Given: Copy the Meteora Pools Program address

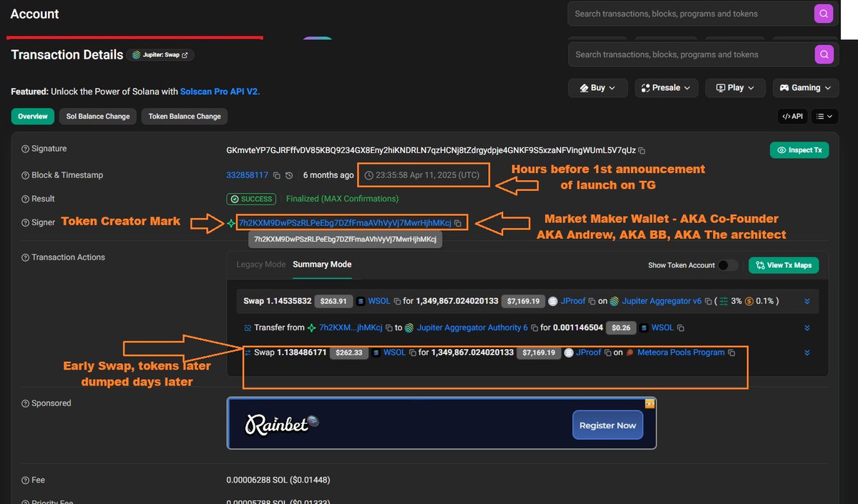Looking at the screenshot, I should coord(731,352).
